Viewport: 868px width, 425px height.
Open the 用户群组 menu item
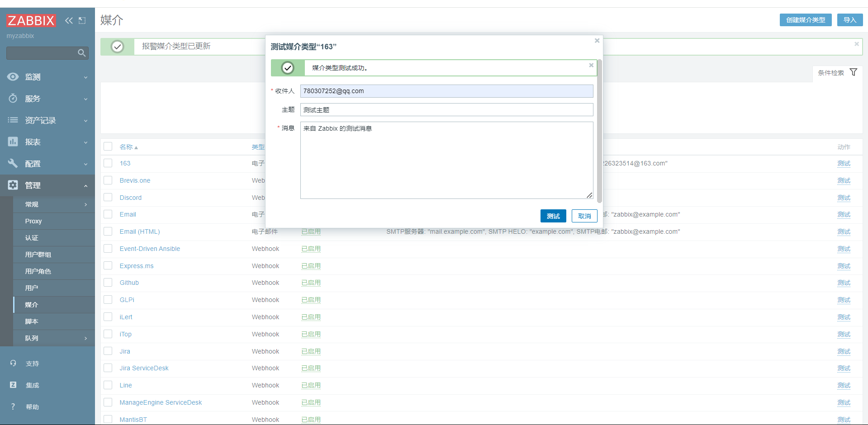pyautogui.click(x=54, y=255)
